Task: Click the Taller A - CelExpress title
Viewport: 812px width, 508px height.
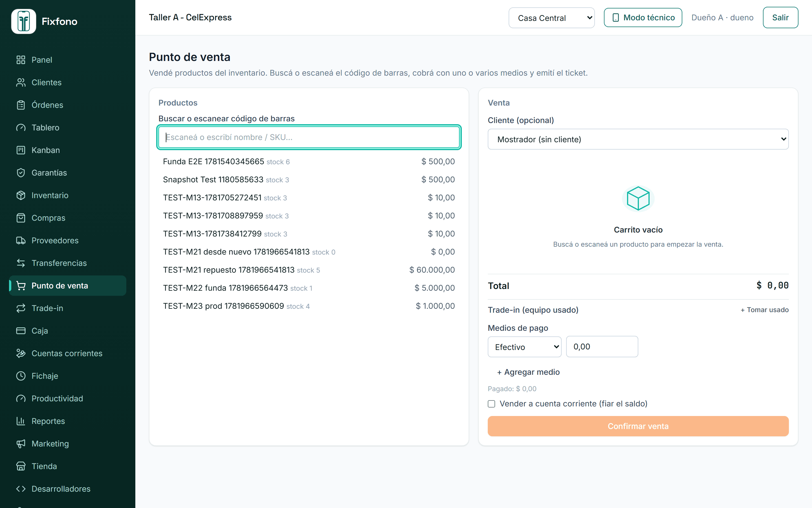Action: 190,17
